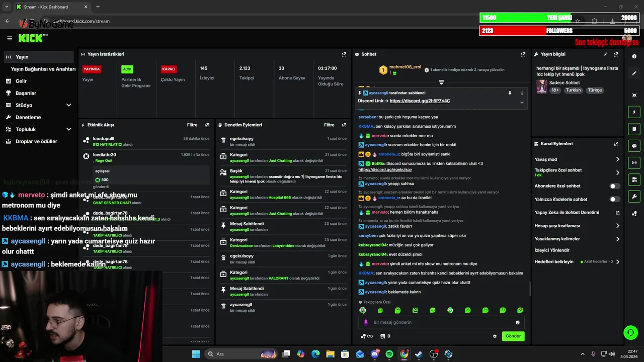Click the KICK logo
Viewport: 644px width, 362px height.
[31, 38]
